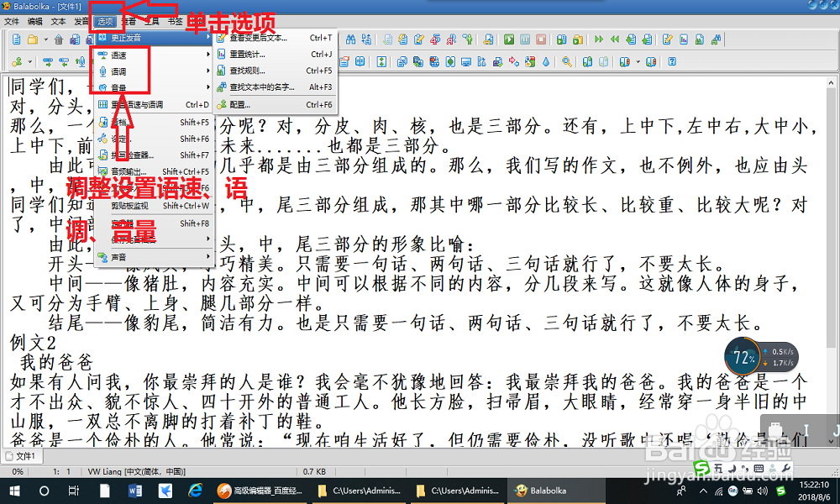Screen dimensions: 840x504
Task: Click the scrollbar down arrow at bottom right
Action: tap(831, 442)
